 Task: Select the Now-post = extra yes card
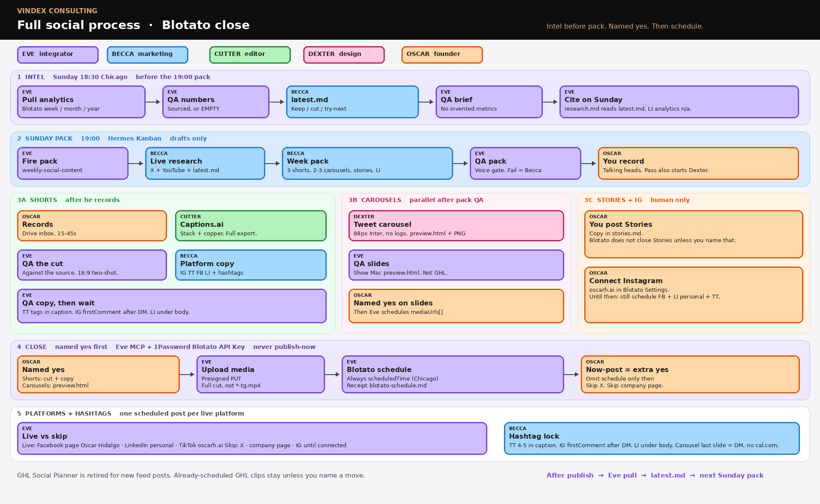pyautogui.click(x=690, y=374)
